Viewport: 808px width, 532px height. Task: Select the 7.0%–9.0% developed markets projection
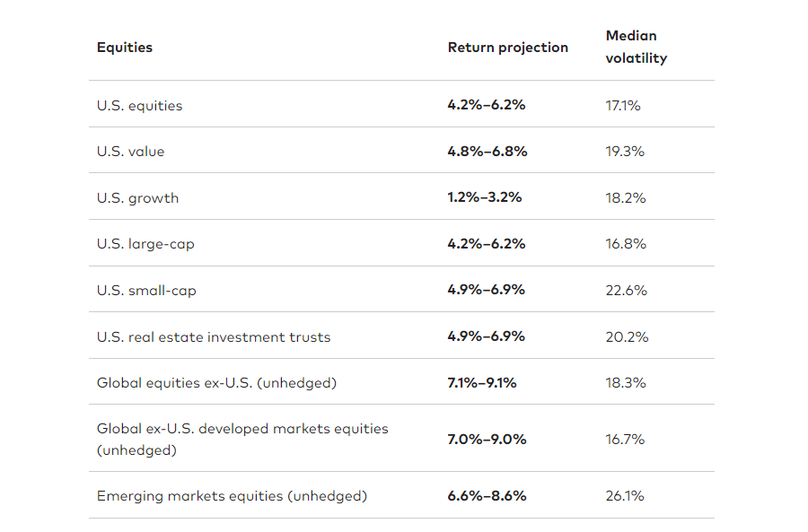tap(487, 440)
